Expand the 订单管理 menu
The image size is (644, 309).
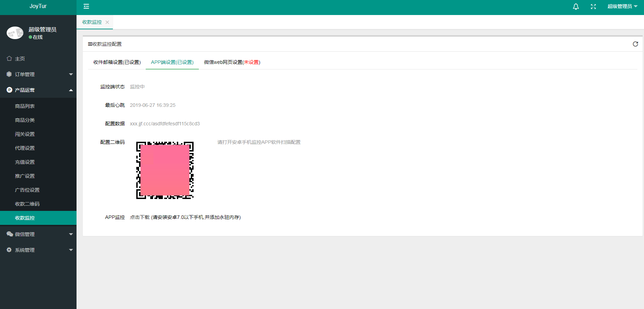coord(38,74)
